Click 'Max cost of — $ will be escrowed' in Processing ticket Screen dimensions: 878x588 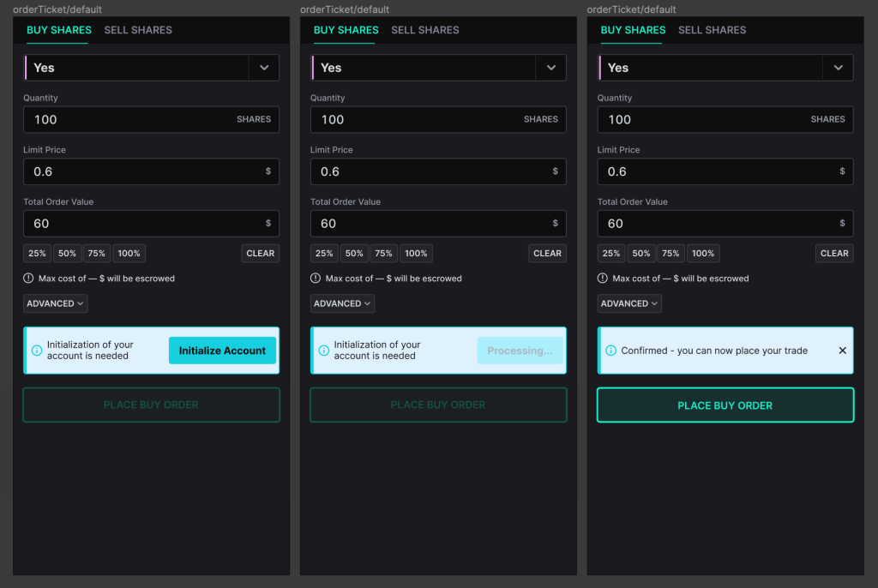[394, 279]
